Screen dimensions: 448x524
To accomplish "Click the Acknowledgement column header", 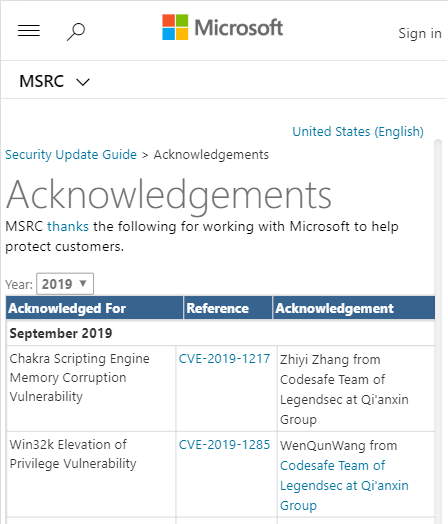I will [x=354, y=308].
